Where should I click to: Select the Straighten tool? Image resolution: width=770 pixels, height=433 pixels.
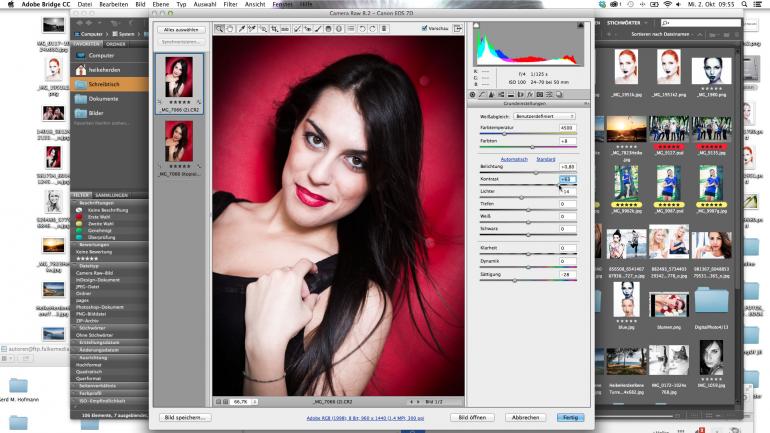point(285,29)
